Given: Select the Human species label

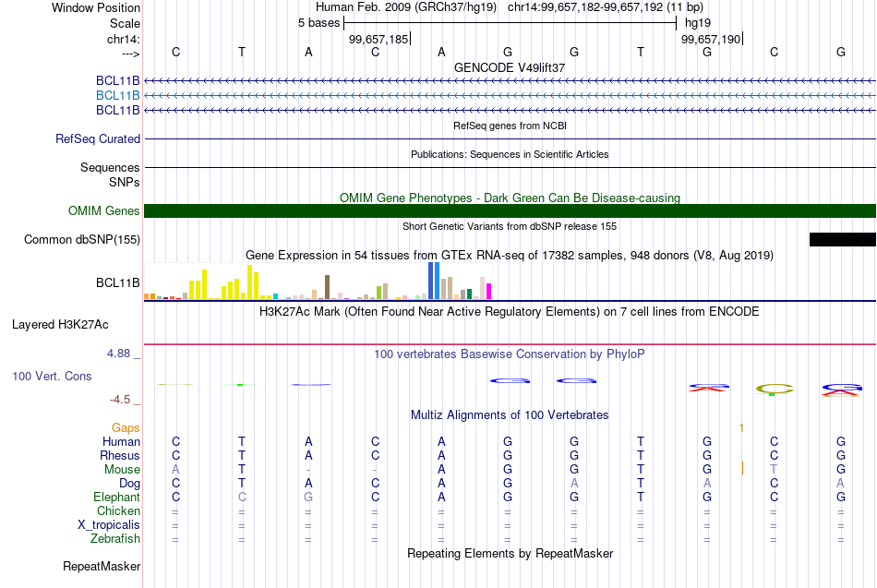Looking at the screenshot, I should click(121, 442).
